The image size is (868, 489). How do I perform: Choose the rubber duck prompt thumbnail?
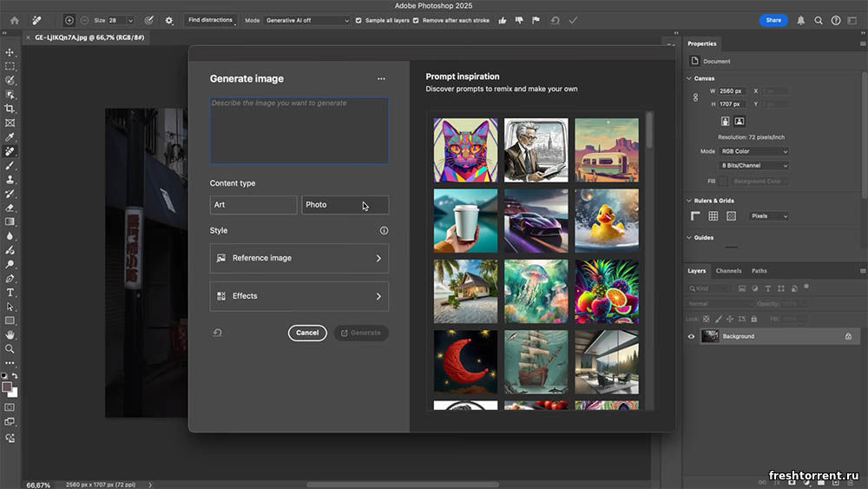[x=607, y=221]
